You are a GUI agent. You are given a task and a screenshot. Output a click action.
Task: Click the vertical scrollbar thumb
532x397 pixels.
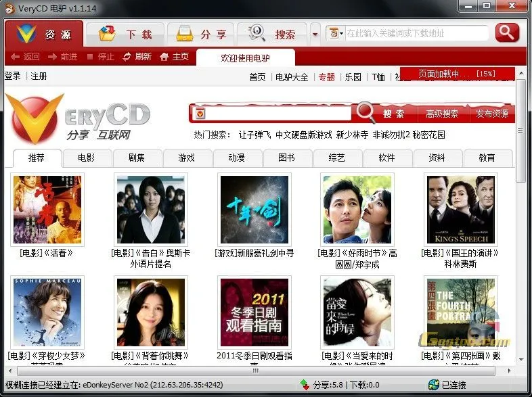tap(520, 131)
